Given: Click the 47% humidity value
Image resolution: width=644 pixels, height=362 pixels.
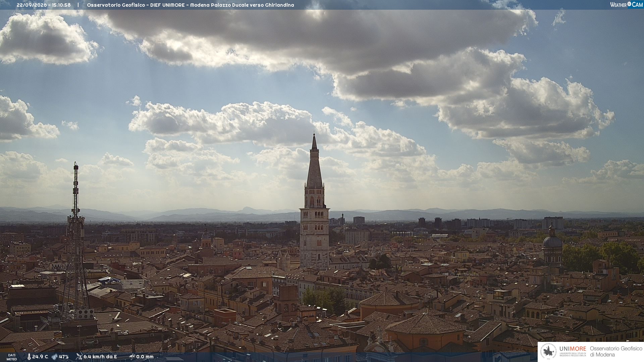Looking at the screenshot, I should click(x=64, y=357).
